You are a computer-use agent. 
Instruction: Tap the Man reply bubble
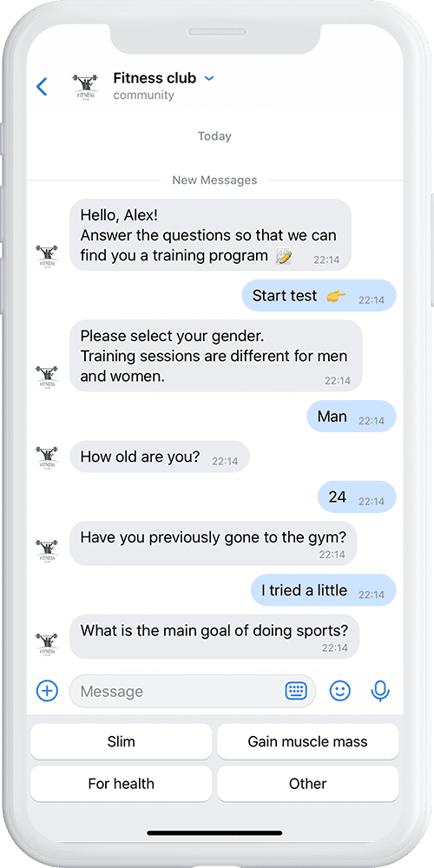point(352,417)
